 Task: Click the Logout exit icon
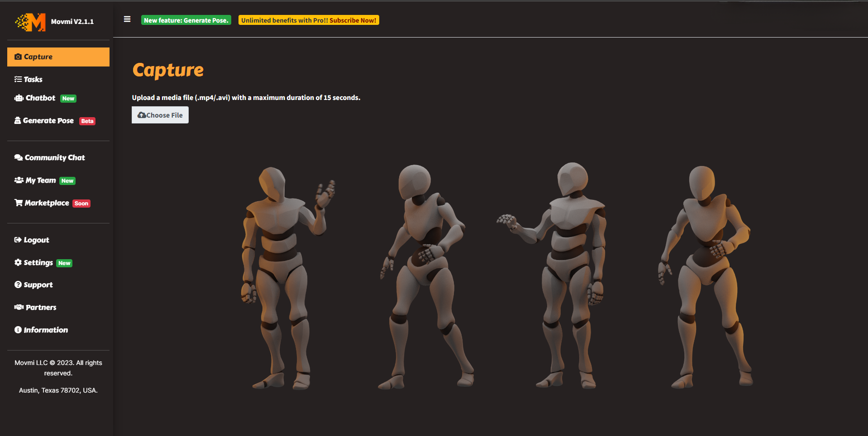coord(18,240)
